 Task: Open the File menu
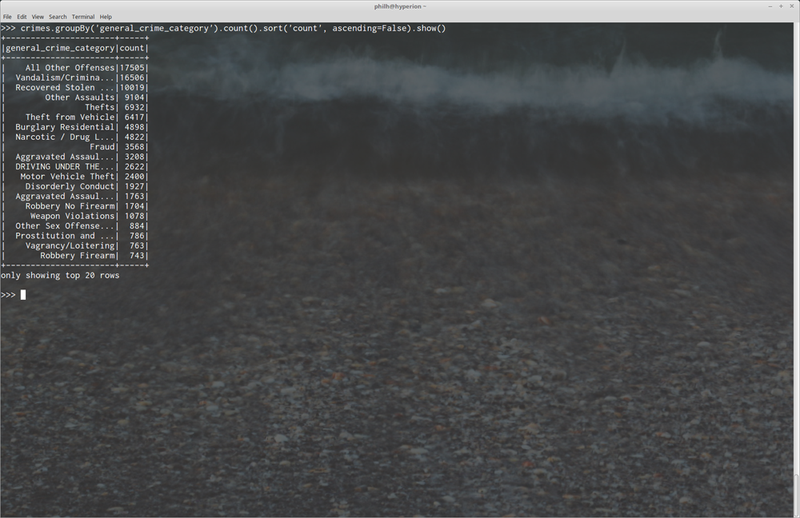[x=7, y=17]
